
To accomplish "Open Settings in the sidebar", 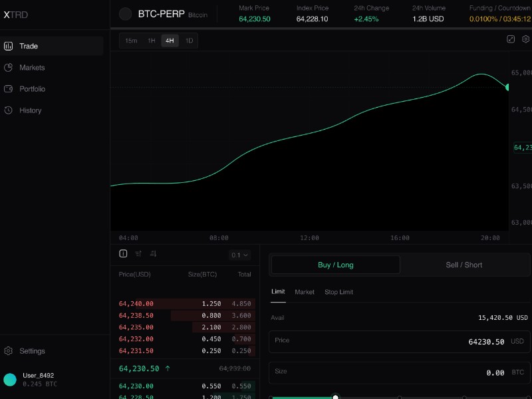I will pyautogui.click(x=32, y=351).
